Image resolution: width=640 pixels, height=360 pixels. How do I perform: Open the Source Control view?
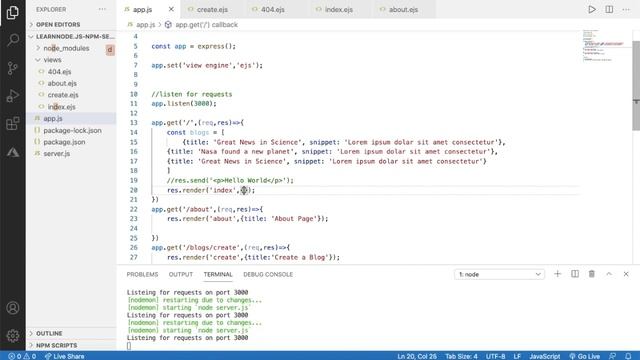tap(13, 67)
